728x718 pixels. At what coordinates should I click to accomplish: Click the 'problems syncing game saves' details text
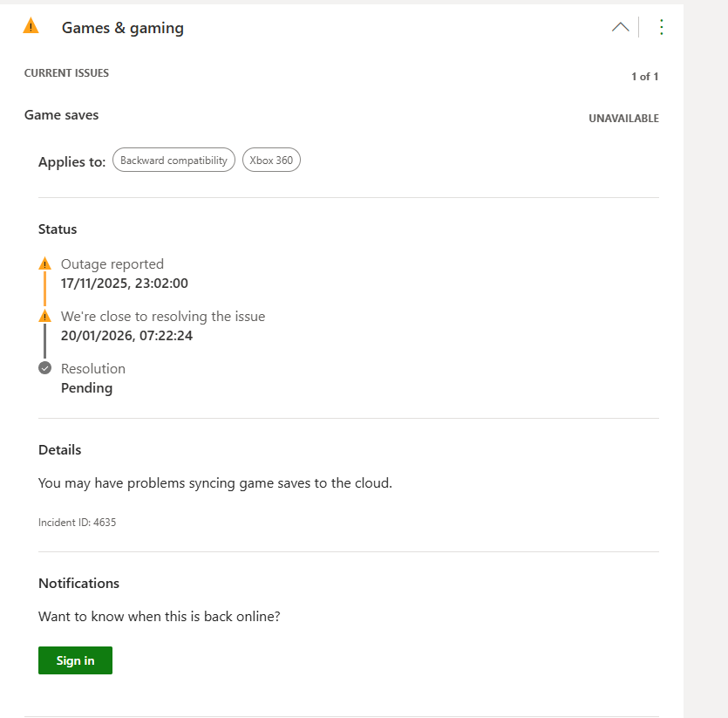(x=215, y=483)
